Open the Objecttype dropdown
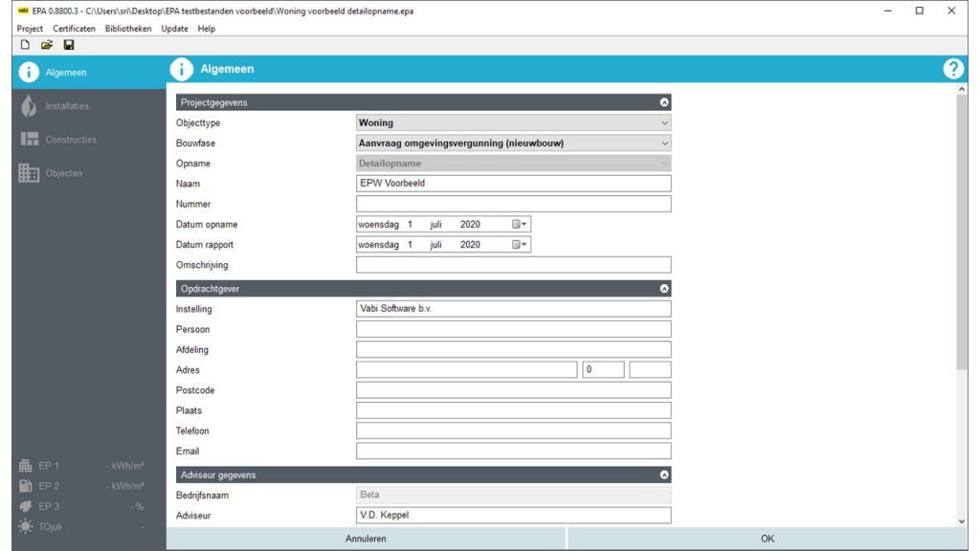This screenshot has height=551, width=980. point(665,122)
